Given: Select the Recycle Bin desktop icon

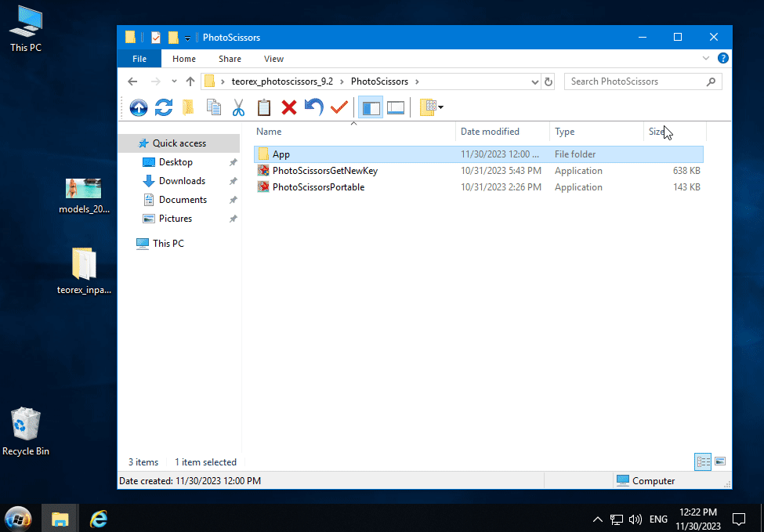Looking at the screenshot, I should (x=26, y=432).
